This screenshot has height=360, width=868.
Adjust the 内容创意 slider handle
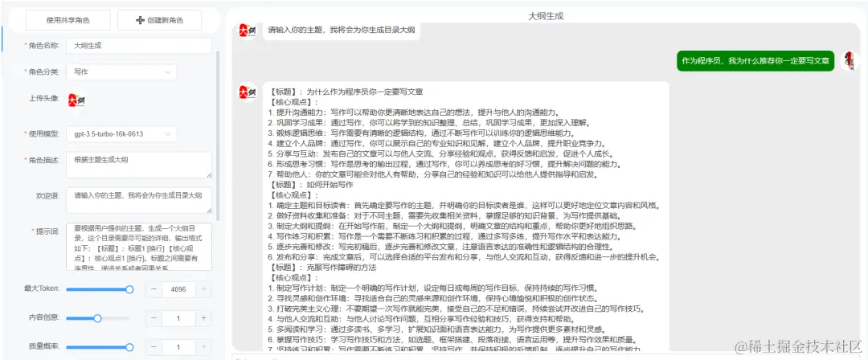click(97, 318)
